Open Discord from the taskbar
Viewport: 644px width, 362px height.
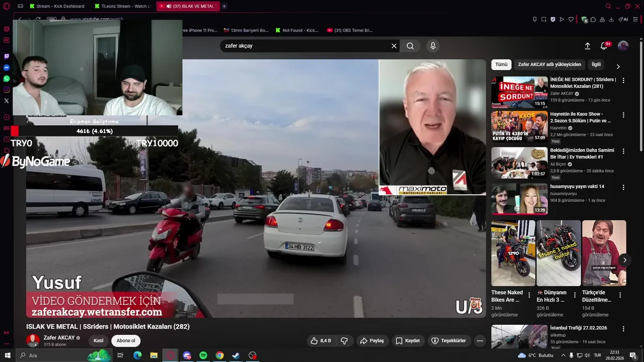187,355
